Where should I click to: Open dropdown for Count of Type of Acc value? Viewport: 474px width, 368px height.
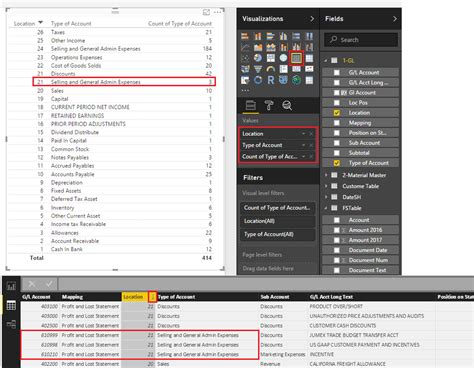303,156
